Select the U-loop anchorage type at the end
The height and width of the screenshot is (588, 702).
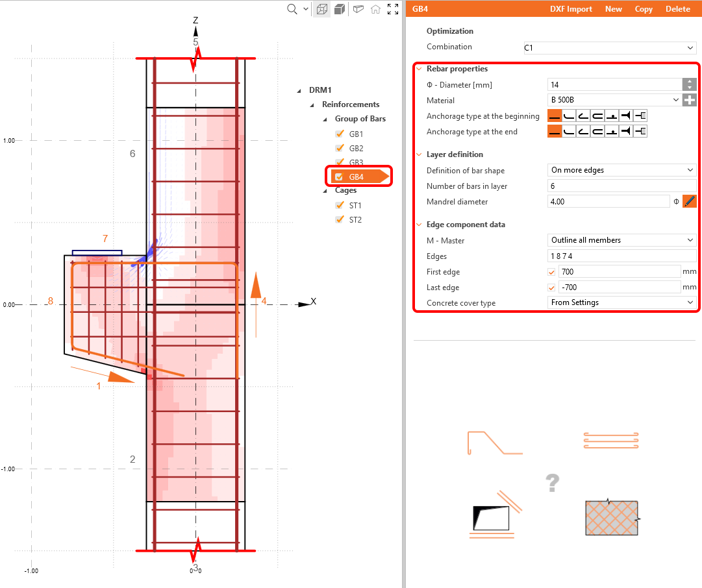pyautogui.click(x=598, y=130)
